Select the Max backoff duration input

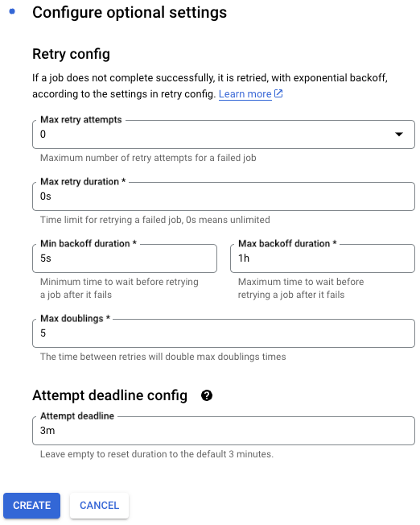pos(323,258)
